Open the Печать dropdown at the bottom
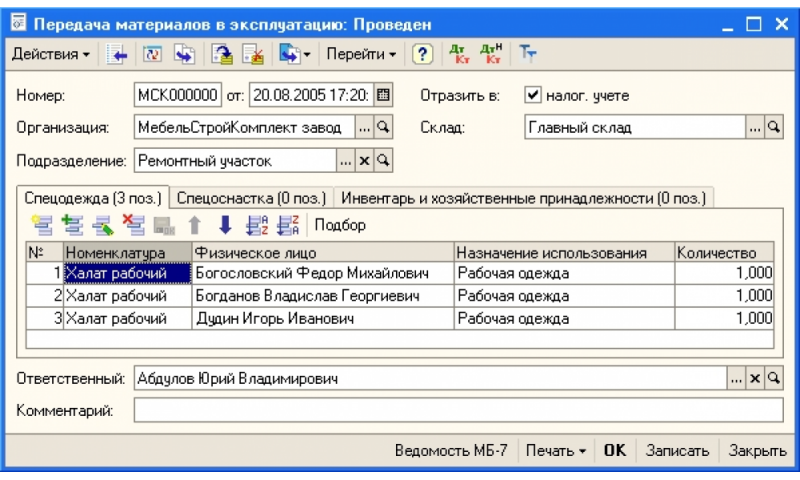800x480 pixels. 556,450
